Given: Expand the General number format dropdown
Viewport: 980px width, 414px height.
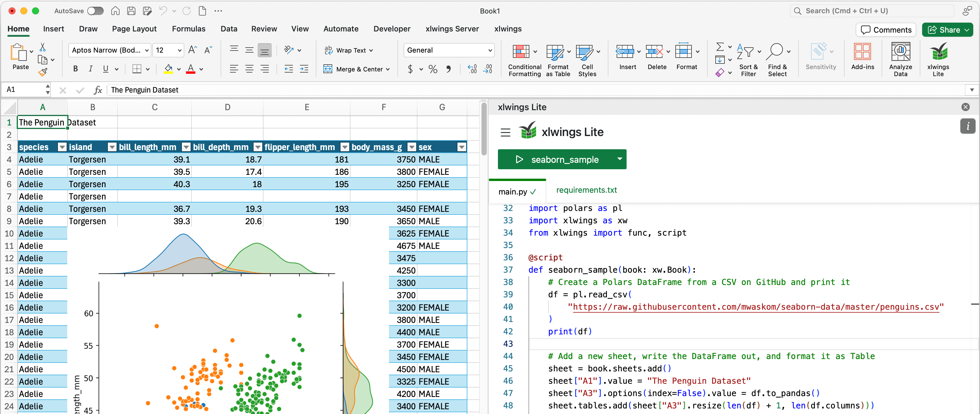Looking at the screenshot, I should click(490, 50).
